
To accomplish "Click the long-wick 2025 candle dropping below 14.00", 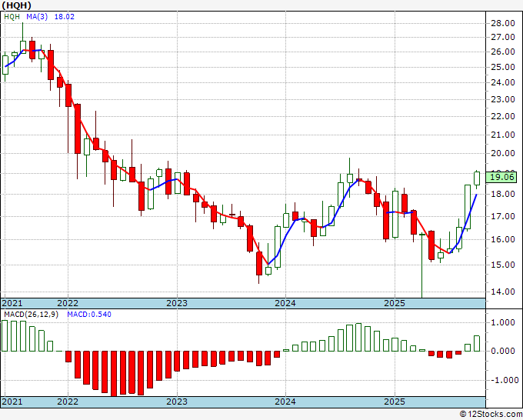I will click(x=422, y=265).
